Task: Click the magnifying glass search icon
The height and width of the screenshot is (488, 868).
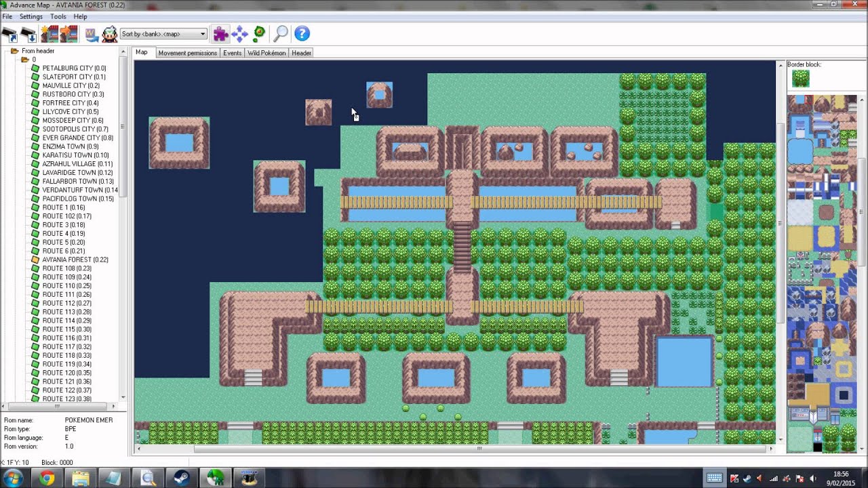Action: [281, 33]
